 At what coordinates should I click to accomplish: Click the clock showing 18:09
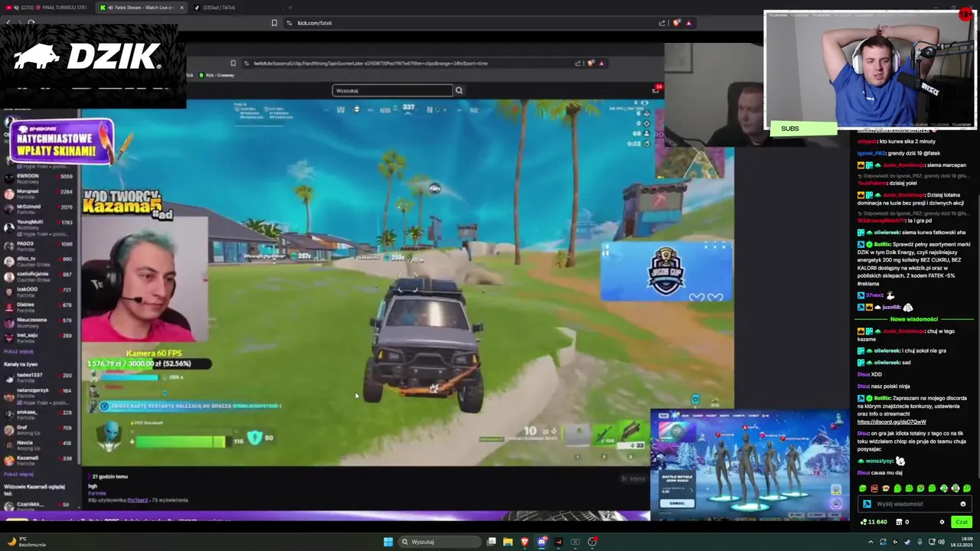tap(960, 542)
